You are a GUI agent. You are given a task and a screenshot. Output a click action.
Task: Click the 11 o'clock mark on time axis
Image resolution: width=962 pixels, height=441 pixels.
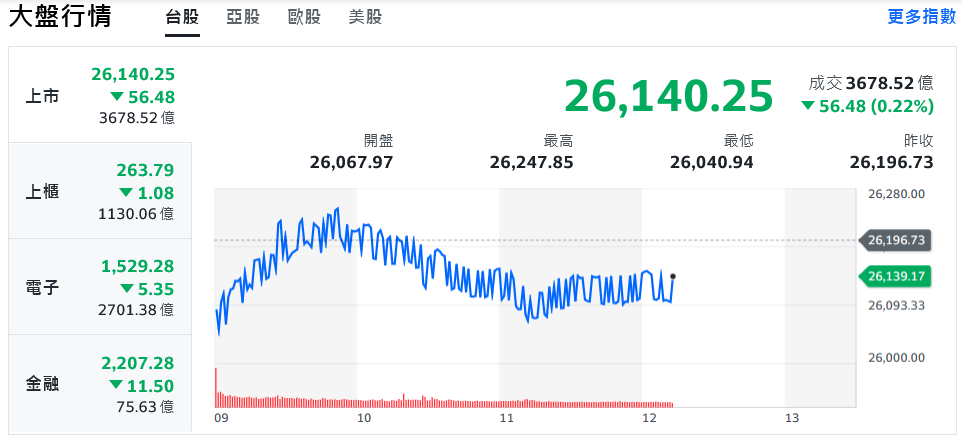(506, 418)
